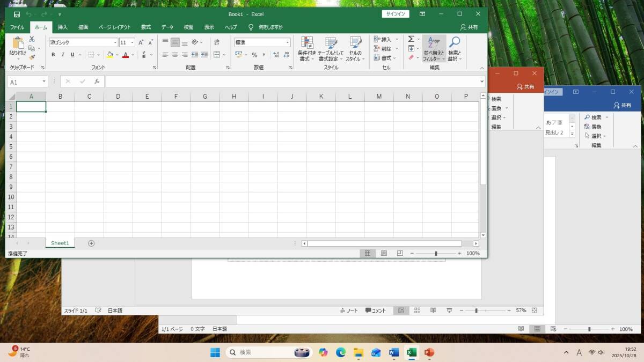Open the 挿入 ribbon tab
Screen dimensions: 644x362
tap(63, 27)
